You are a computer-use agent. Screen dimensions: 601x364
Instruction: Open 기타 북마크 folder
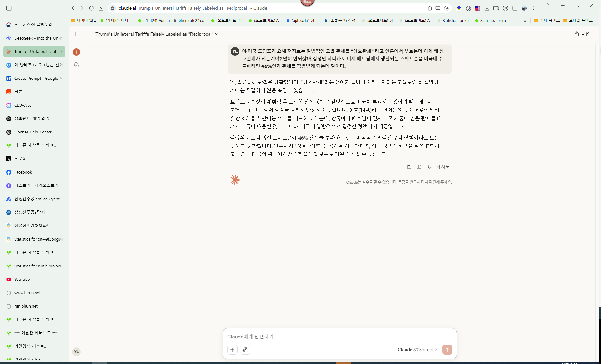tap(547, 20)
